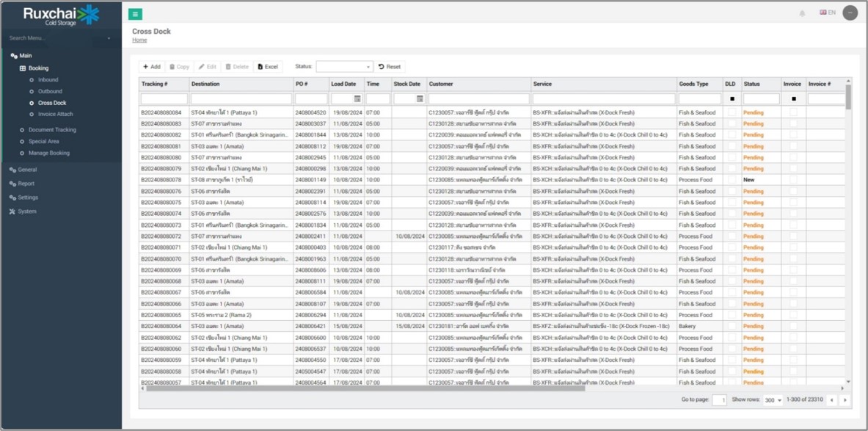Sort by the Load Date column header
This screenshot has width=868, height=431.
click(346, 84)
